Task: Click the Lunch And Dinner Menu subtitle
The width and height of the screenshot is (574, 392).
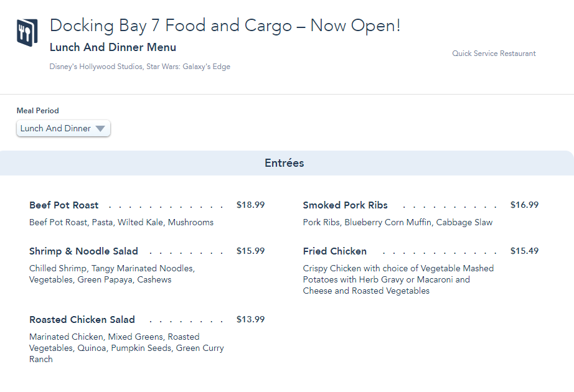Action: (x=113, y=47)
